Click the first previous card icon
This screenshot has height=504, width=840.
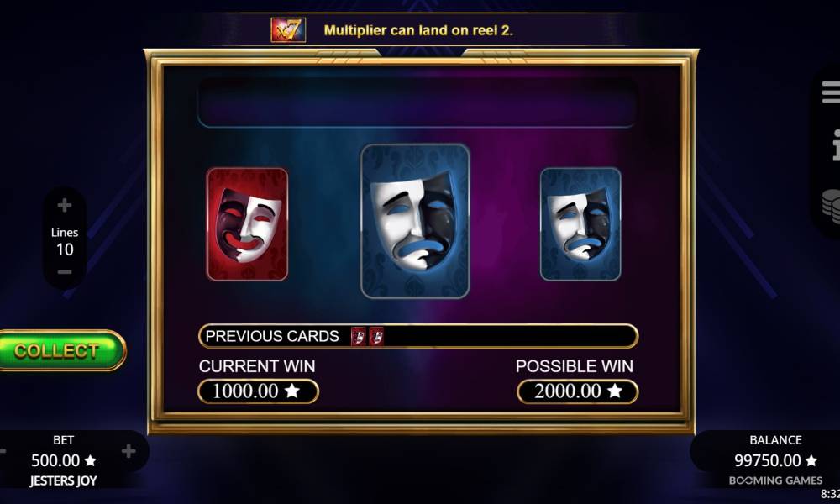[x=359, y=336]
